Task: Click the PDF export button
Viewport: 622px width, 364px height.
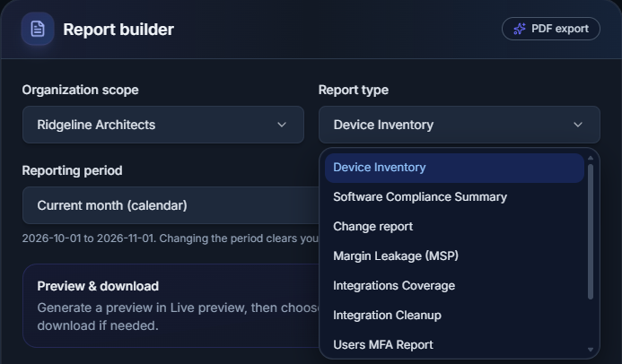Action: [550, 29]
